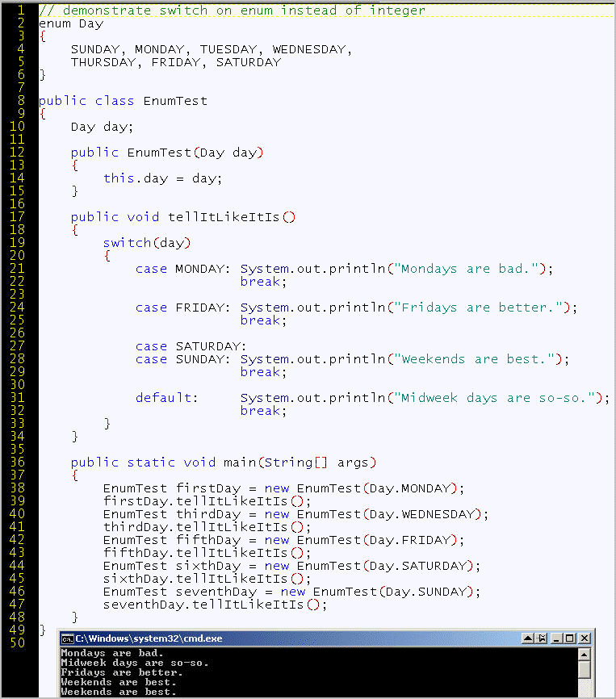Viewport: 616px width, 699px height.
Task: Close the cmd.exe window
Action: coord(585,638)
